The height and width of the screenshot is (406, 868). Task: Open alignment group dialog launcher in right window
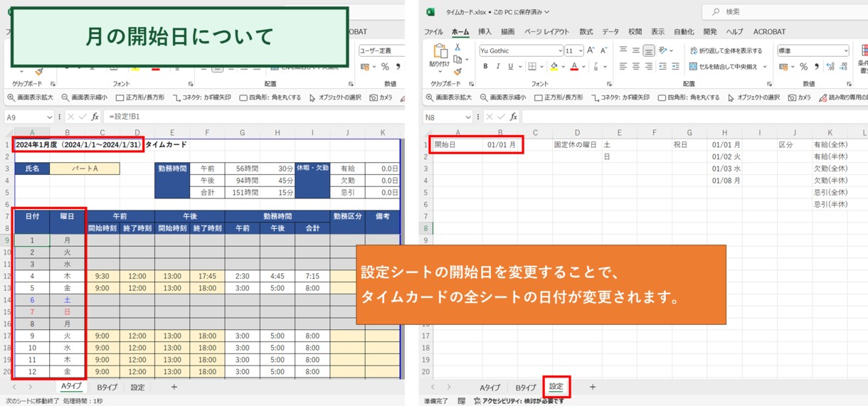point(769,84)
